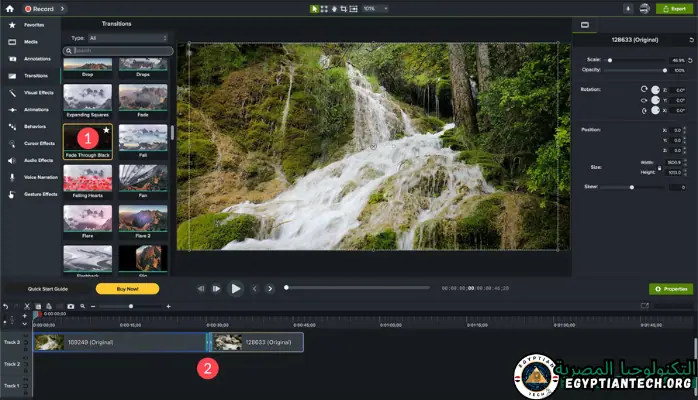Open the Annotations tab
Screen dimensions: 698x400
[x=30, y=59]
